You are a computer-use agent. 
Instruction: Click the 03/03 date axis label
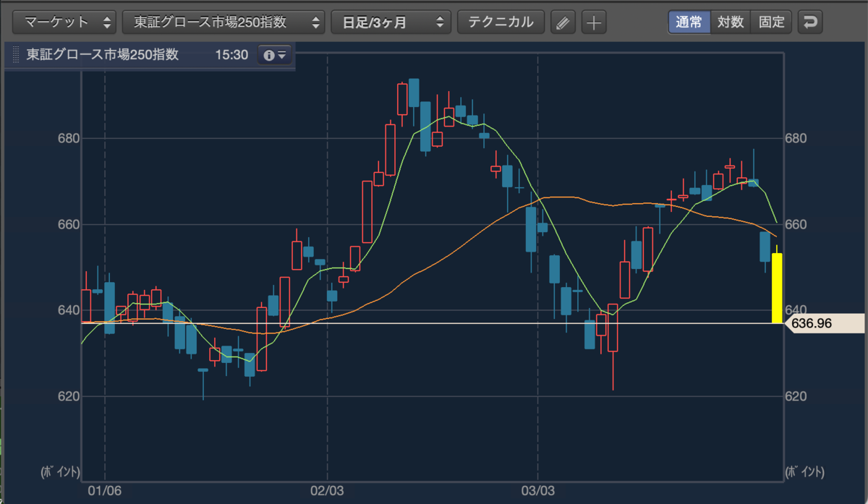point(537,490)
